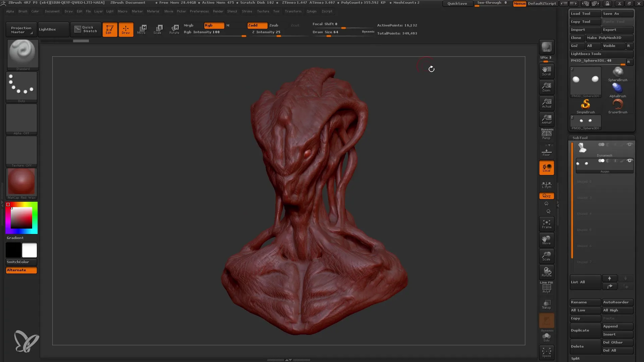Toggle Zadd brush add mode

click(x=255, y=25)
